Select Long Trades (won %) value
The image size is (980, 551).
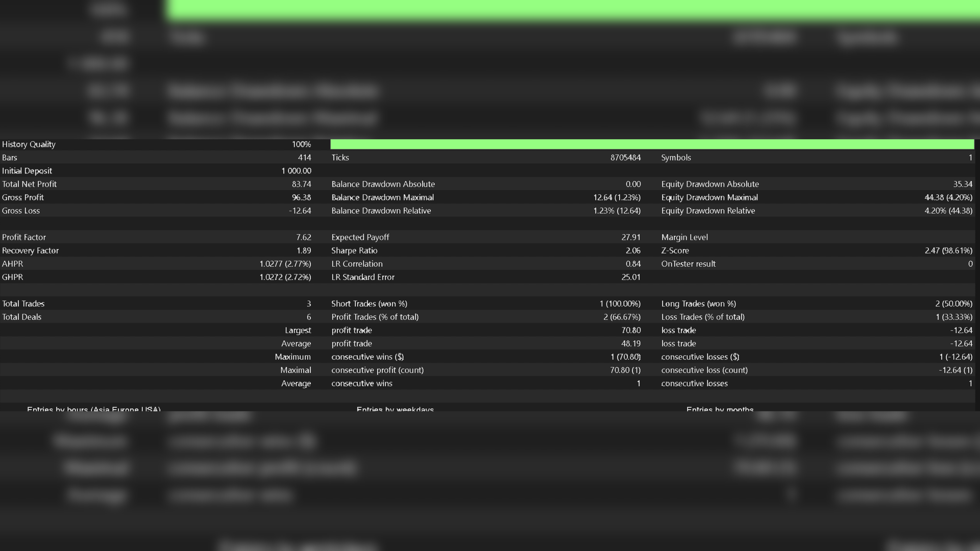(953, 304)
